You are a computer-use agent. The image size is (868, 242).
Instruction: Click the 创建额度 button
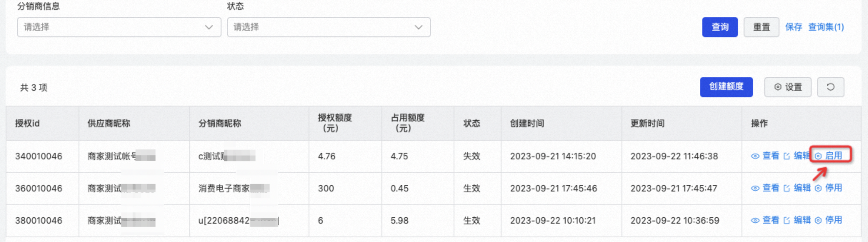(x=726, y=87)
